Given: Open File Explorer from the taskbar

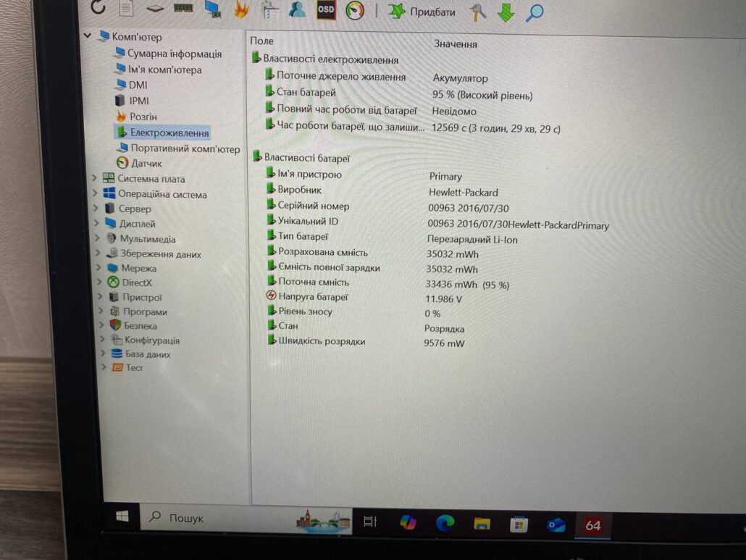Looking at the screenshot, I should (x=482, y=524).
